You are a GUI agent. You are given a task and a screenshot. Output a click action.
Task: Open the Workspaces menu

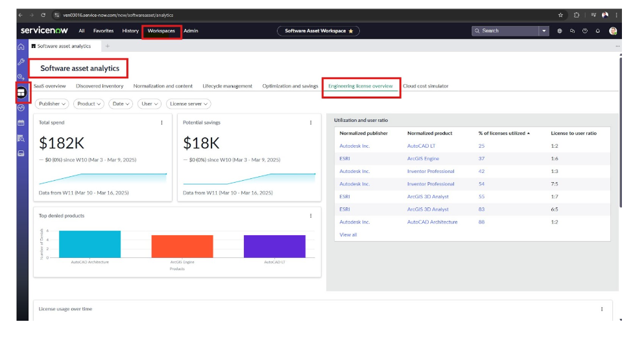coord(161,30)
